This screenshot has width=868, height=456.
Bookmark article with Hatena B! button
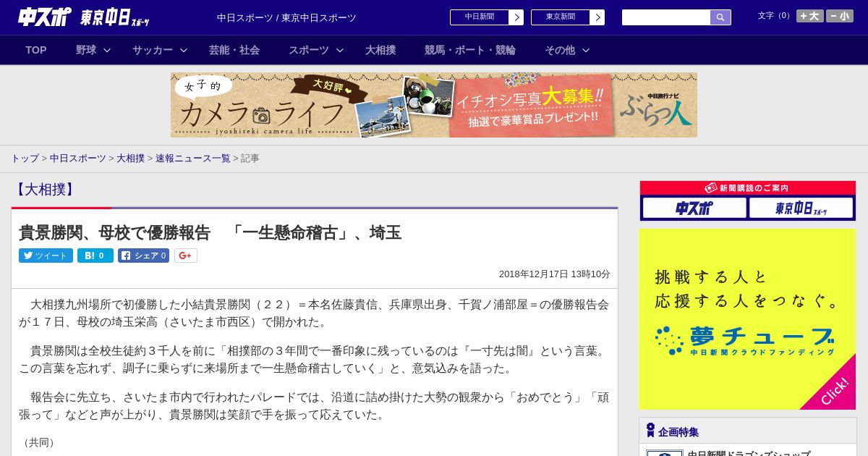(x=95, y=256)
